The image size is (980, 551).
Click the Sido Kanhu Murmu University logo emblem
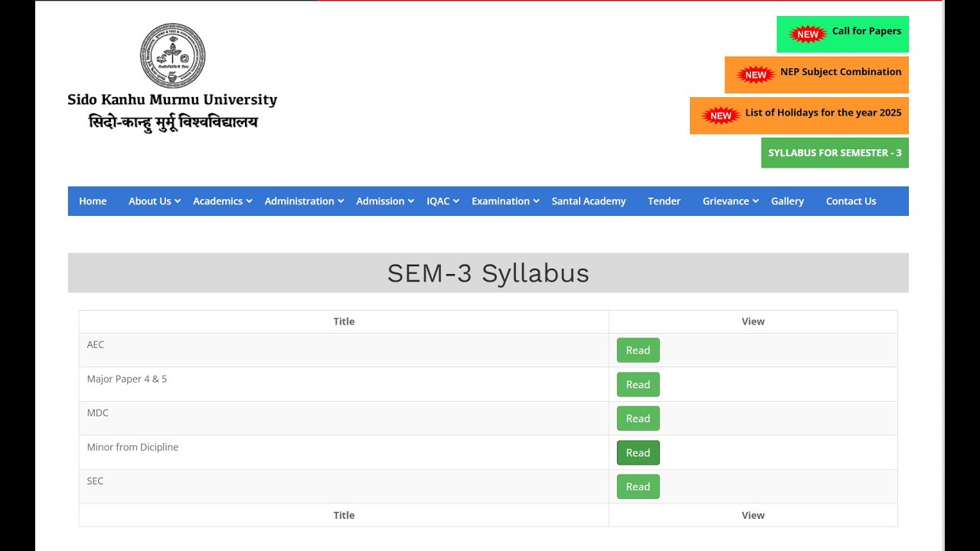click(x=172, y=55)
